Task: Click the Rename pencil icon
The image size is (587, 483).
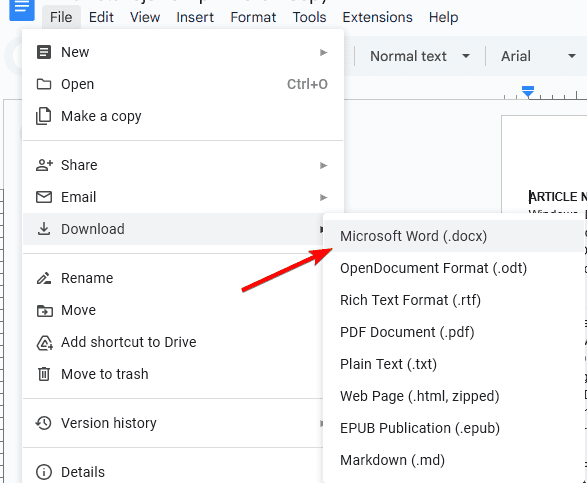Action: pos(44,278)
